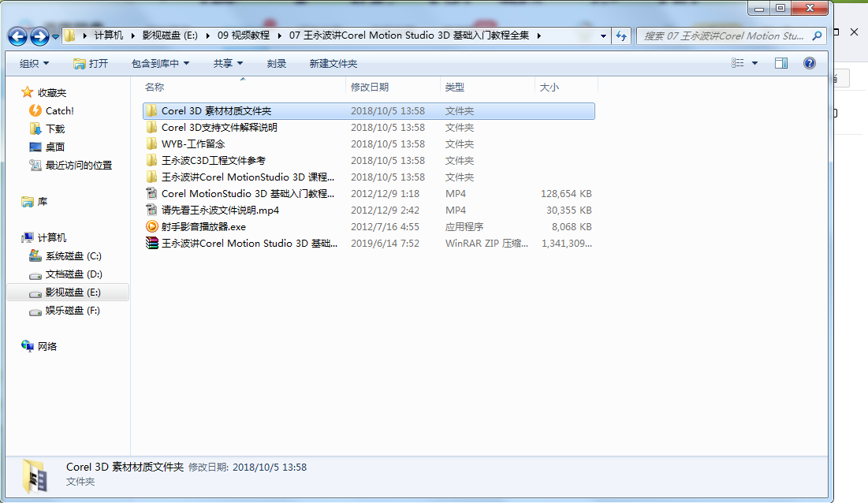This screenshot has width=868, height=503.
Task: Click the 打开 toolbar button
Action: 91,64
